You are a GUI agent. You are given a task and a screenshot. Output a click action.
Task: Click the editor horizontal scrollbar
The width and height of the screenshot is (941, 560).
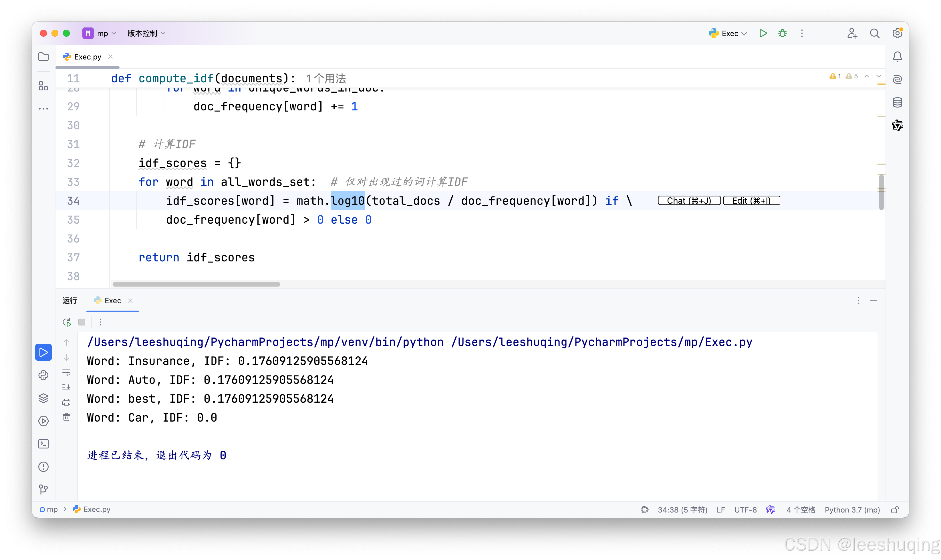196,284
